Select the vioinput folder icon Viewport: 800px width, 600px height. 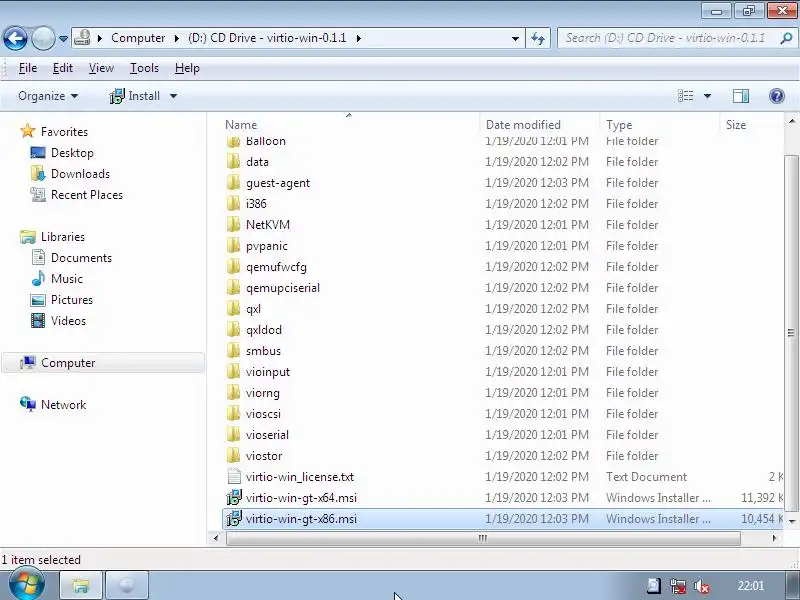234,372
